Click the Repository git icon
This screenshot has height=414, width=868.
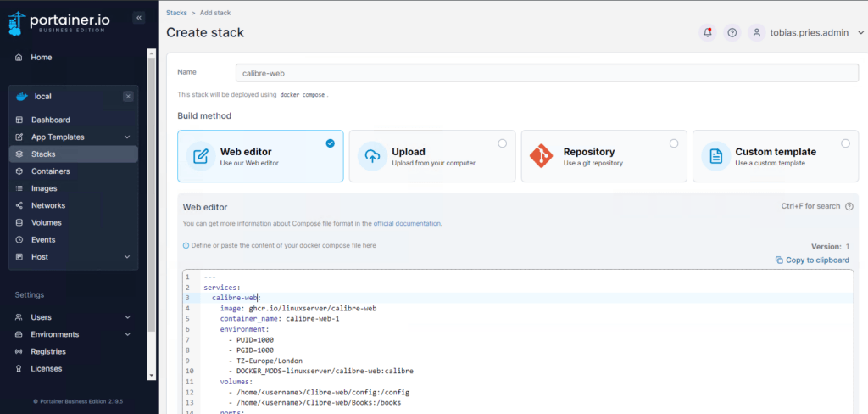click(x=542, y=156)
